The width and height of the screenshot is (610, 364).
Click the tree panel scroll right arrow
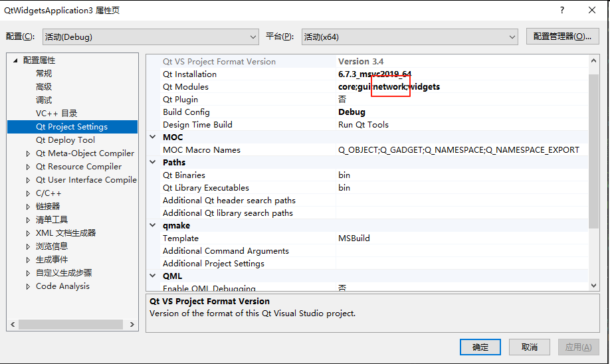(132, 324)
